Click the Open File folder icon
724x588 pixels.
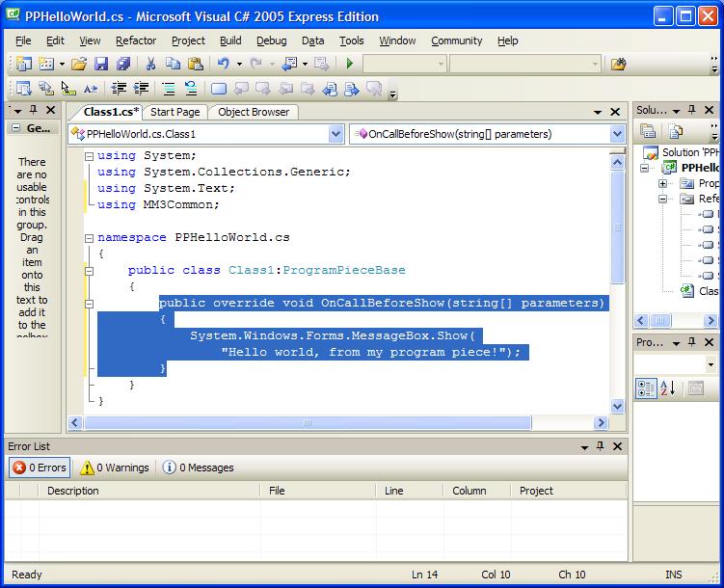point(79,64)
